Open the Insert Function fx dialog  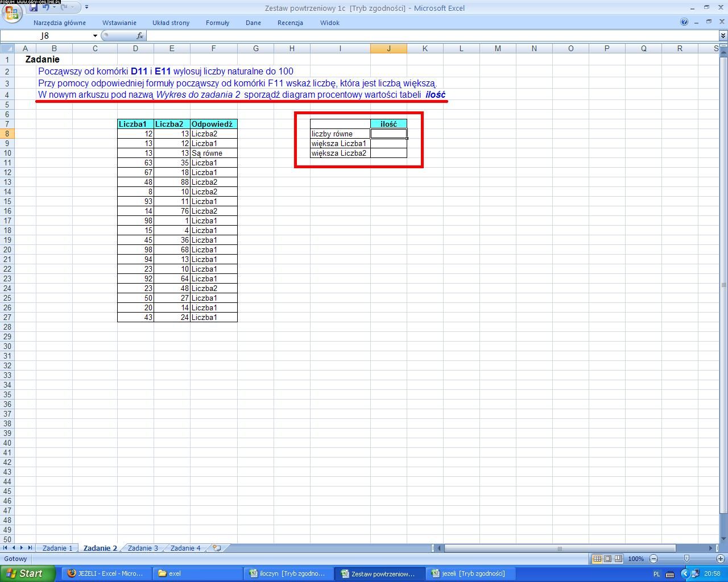click(140, 36)
